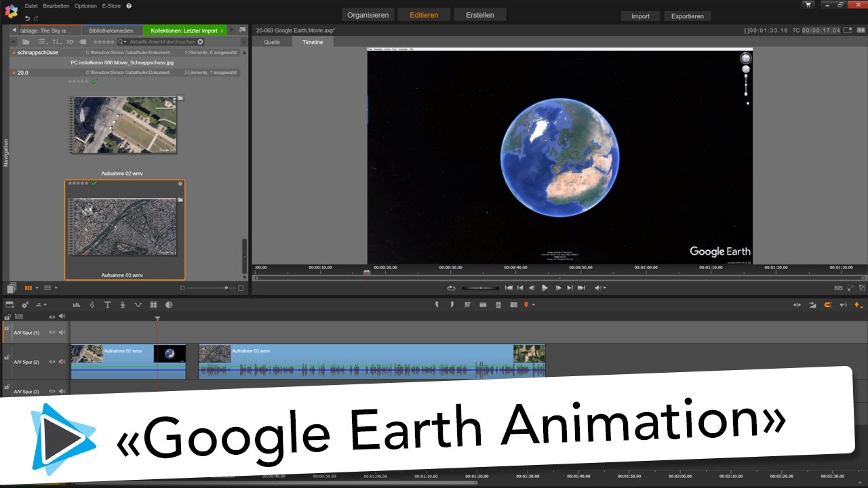Open the Bearbeiten menu

coord(56,5)
